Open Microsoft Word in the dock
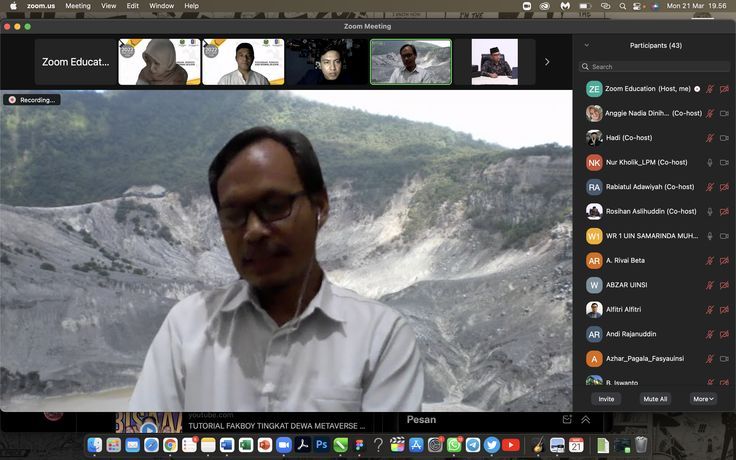Image resolution: width=736 pixels, height=460 pixels. (227, 445)
